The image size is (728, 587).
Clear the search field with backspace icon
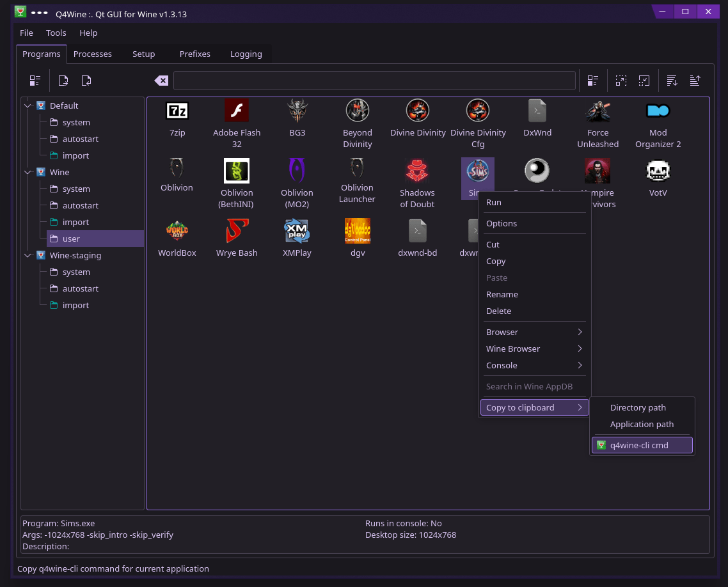(161, 81)
